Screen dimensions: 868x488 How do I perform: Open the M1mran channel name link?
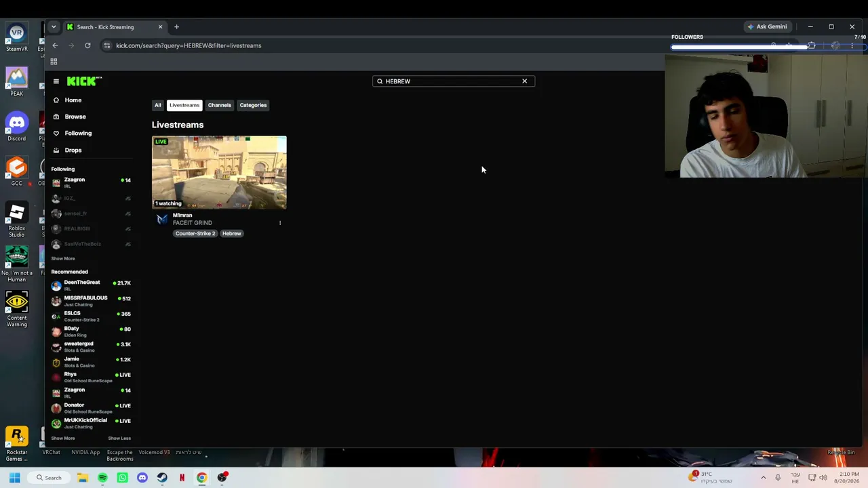182,216
